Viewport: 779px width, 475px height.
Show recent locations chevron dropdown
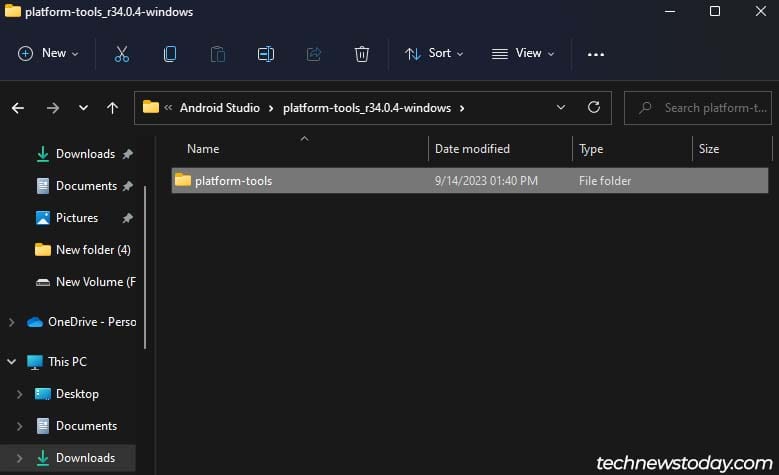click(x=83, y=108)
